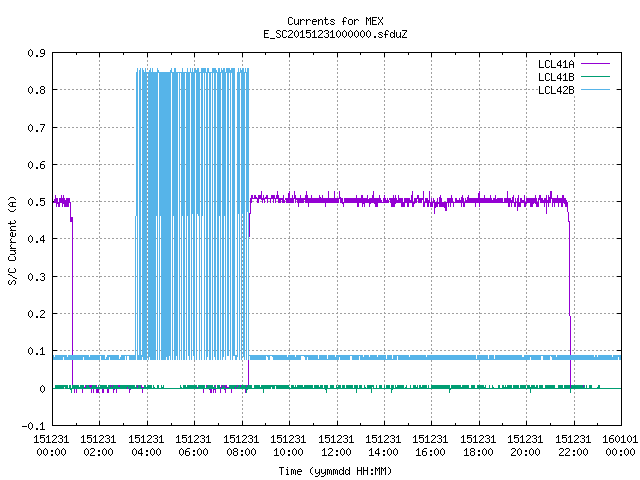This screenshot has width=640, height=480.
Task: Click the LCL41A legend label
Action: [556, 64]
